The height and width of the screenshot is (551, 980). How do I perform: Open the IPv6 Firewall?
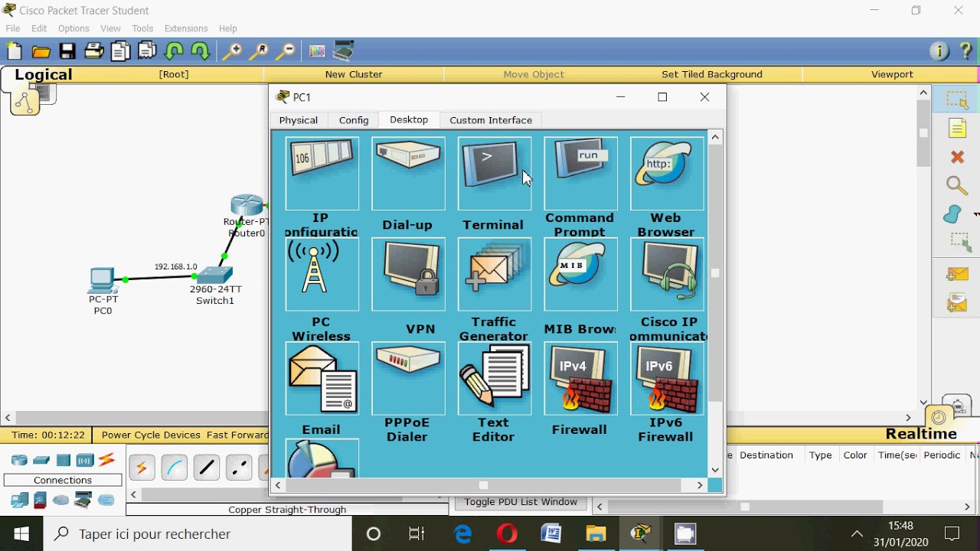[667, 379]
